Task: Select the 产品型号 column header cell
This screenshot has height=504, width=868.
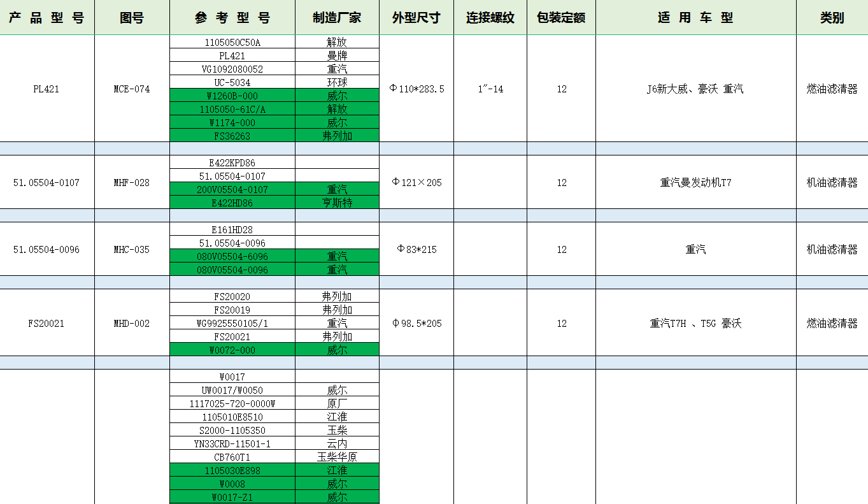Action: [x=46, y=18]
